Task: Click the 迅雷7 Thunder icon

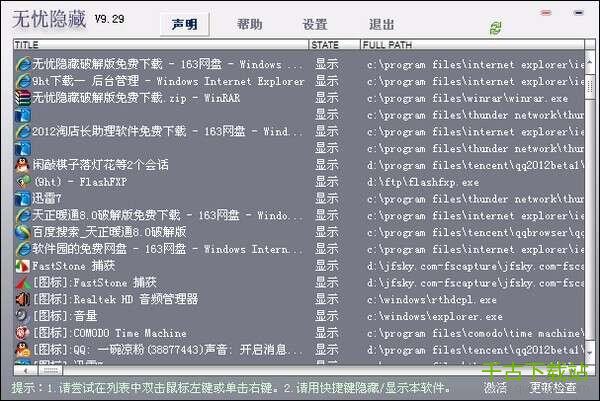Action: (22, 199)
